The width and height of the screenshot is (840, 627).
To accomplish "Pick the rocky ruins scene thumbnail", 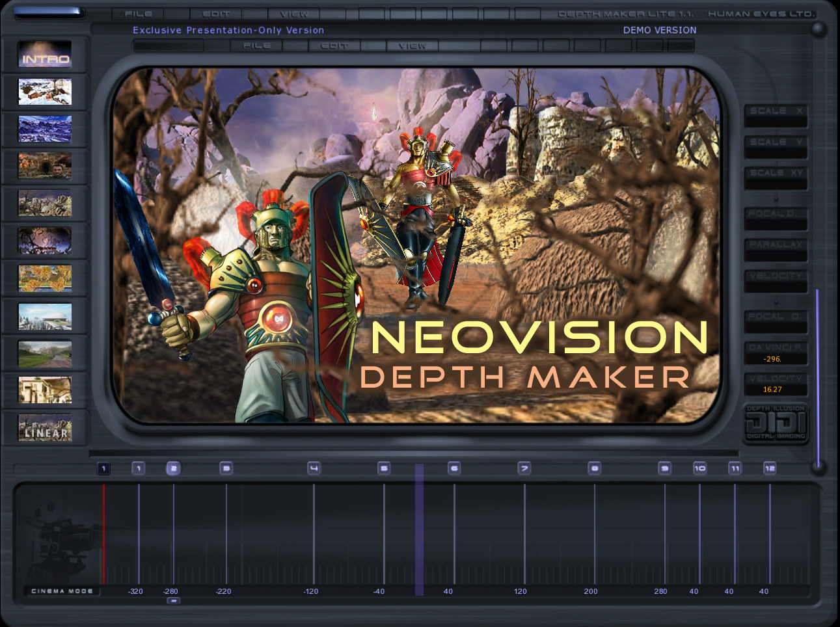I will click(45, 204).
